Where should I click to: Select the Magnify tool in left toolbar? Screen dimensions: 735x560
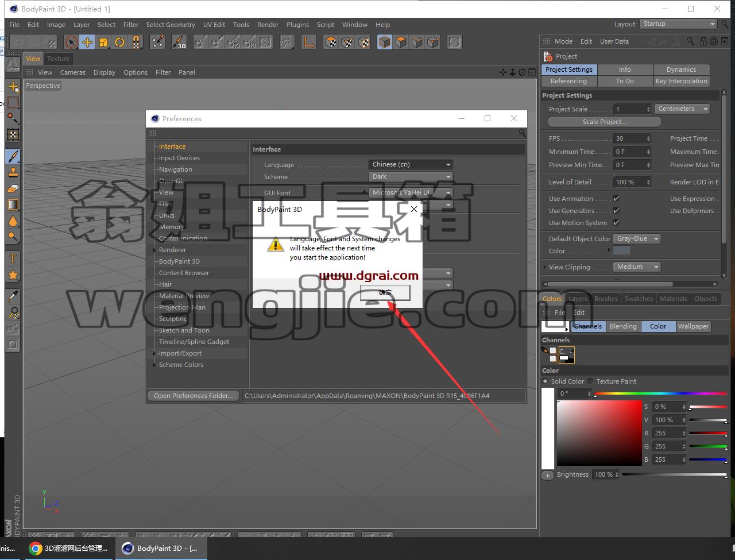(x=13, y=237)
